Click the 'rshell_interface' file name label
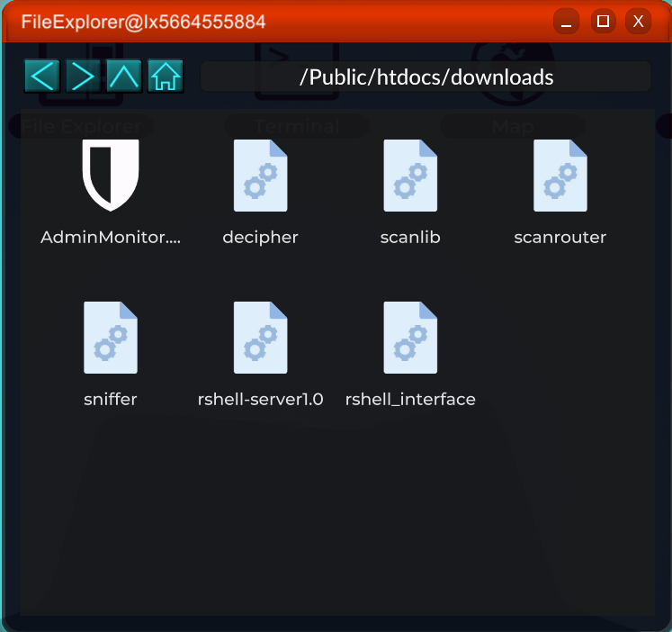This screenshot has height=632, width=672. (x=410, y=399)
